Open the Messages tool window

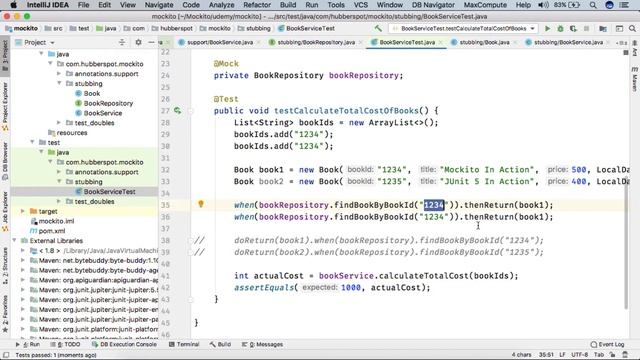pos(262,344)
